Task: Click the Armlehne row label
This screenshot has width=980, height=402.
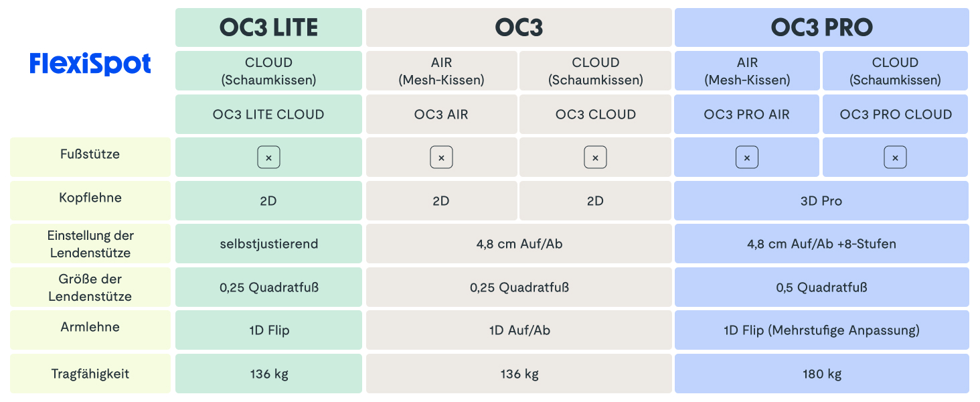Action: 90,327
